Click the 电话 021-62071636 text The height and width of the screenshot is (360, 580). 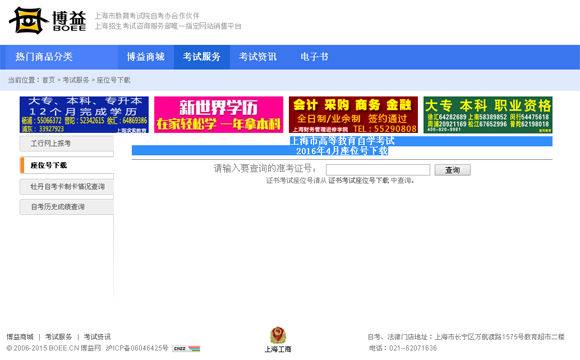point(403,348)
